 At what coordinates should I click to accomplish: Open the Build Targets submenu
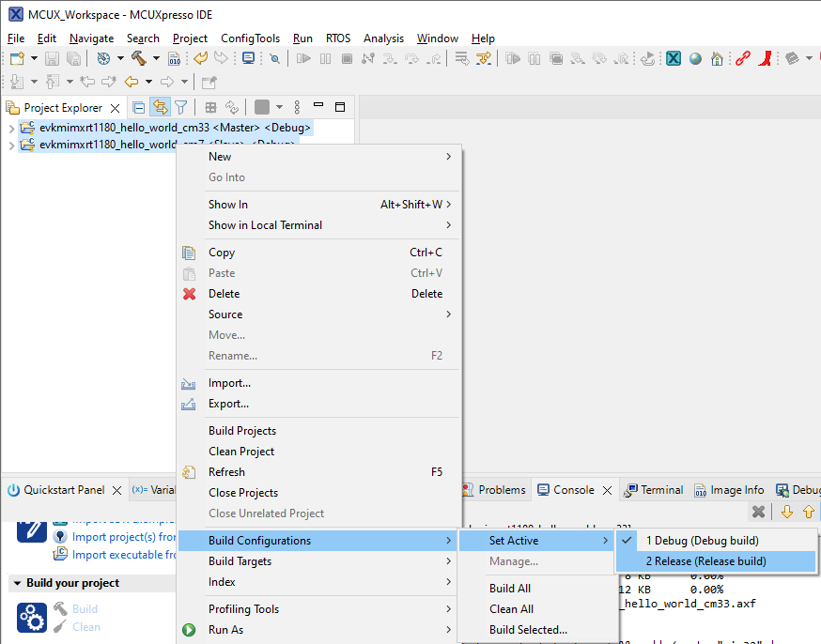click(240, 561)
